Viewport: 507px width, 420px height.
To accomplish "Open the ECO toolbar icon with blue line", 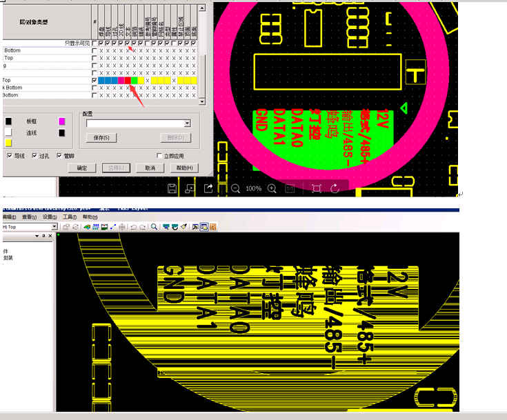I will pyautogui.click(x=113, y=227).
